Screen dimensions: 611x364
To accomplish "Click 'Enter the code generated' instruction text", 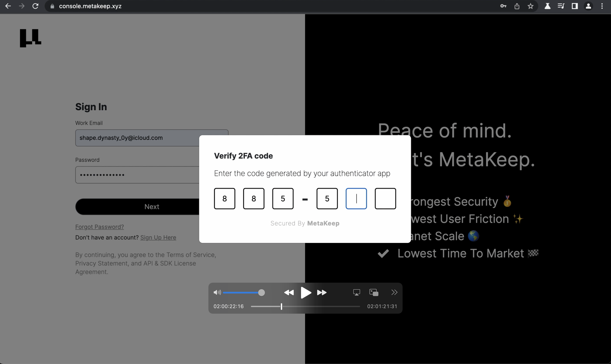I will tap(302, 174).
